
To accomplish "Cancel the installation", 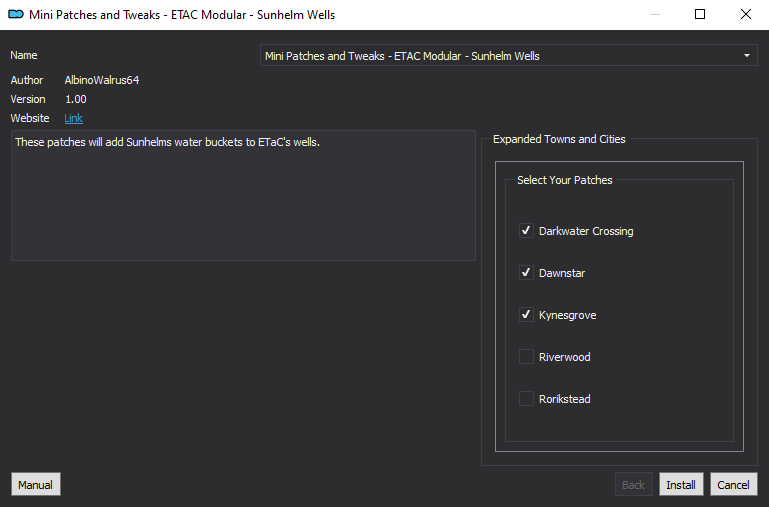I will 733,484.
